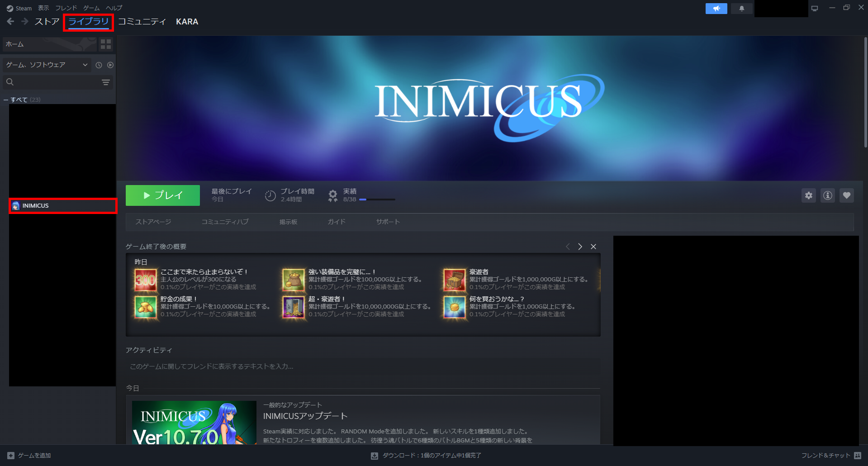Click the ゲームを追加 button
This screenshot has height=466, width=868.
pos(29,456)
